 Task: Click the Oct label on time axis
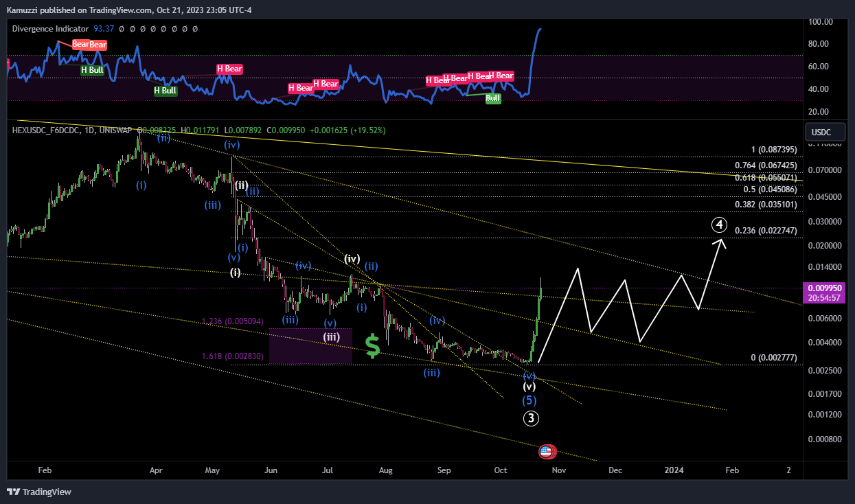pyautogui.click(x=501, y=470)
